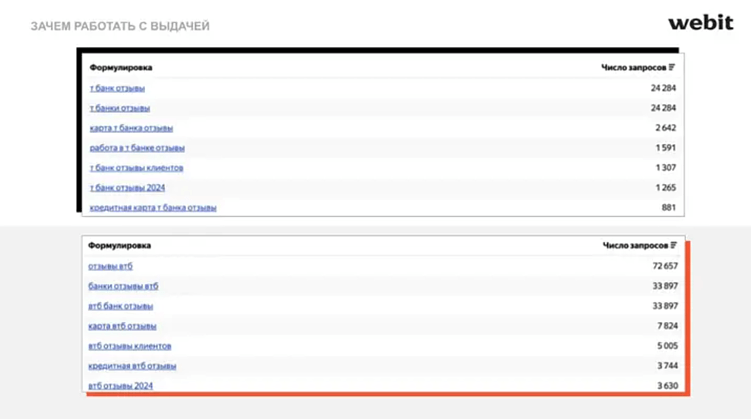
Task: Open the 'т банк отзывы 2024' link
Action: (127, 188)
